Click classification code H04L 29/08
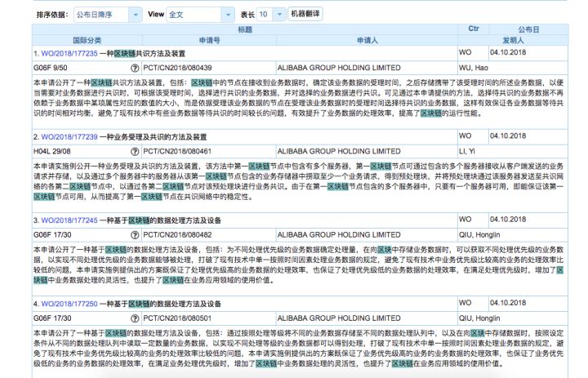The width and height of the screenshot is (588, 378). (x=52, y=152)
